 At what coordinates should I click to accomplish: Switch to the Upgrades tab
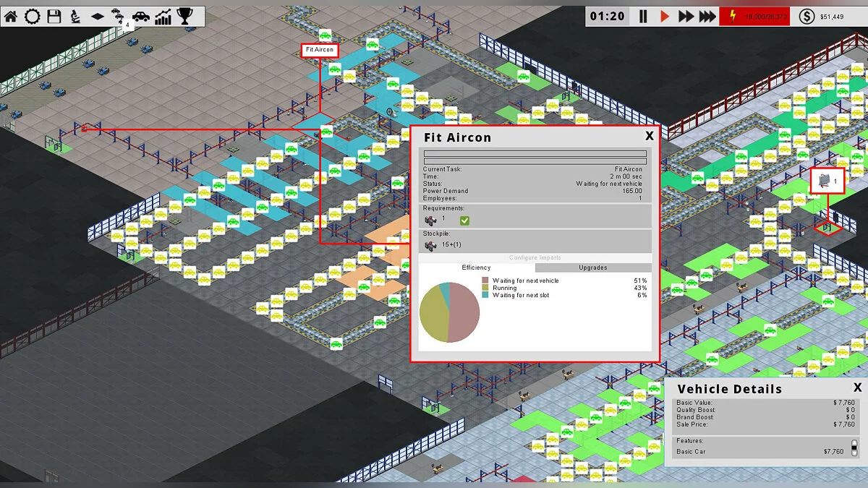click(x=593, y=268)
